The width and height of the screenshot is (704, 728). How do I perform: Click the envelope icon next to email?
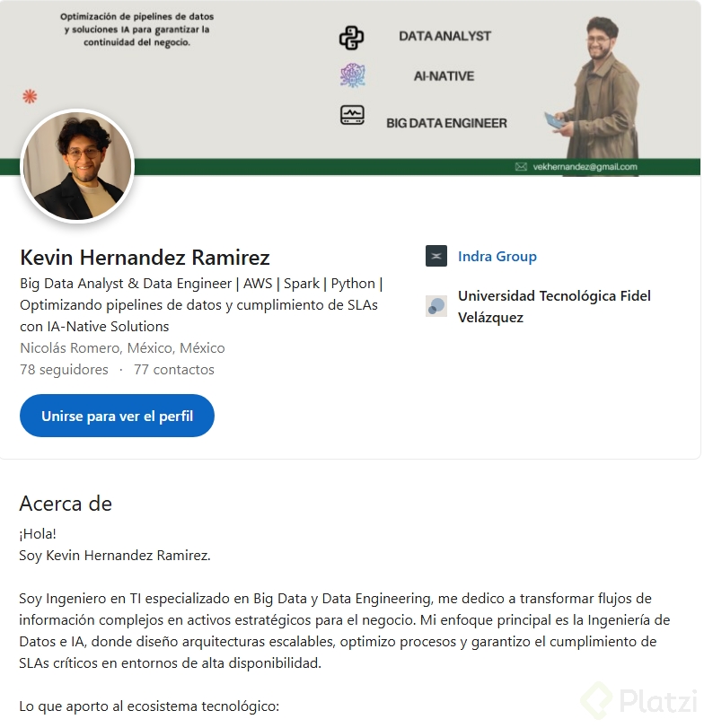(521, 167)
